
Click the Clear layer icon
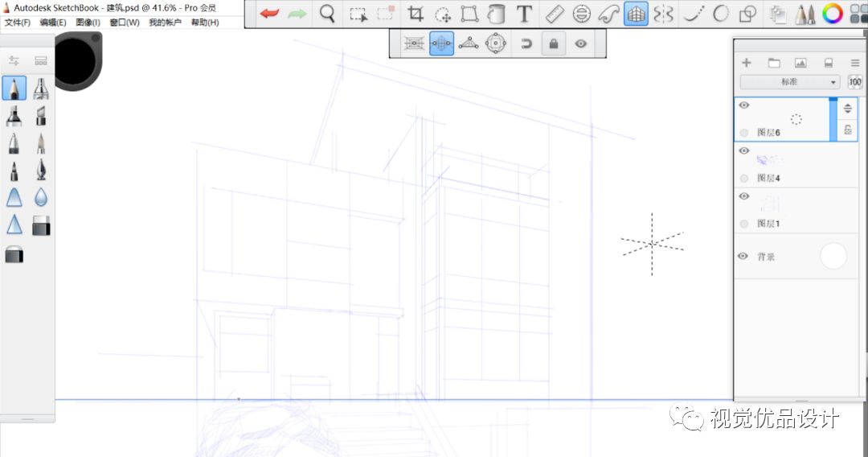[828, 63]
